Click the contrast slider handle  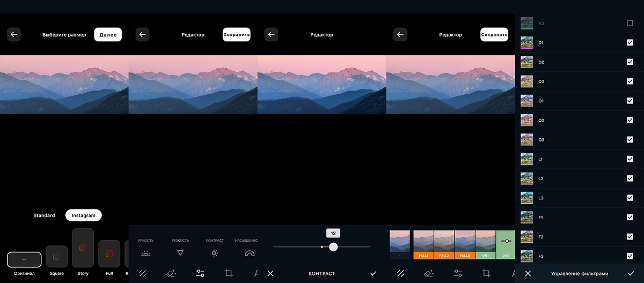pos(333,247)
